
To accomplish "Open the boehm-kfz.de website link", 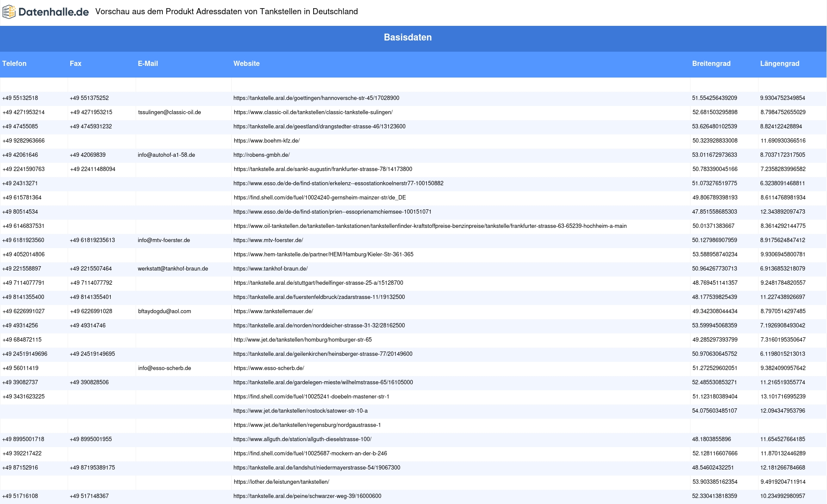I will [267, 141].
